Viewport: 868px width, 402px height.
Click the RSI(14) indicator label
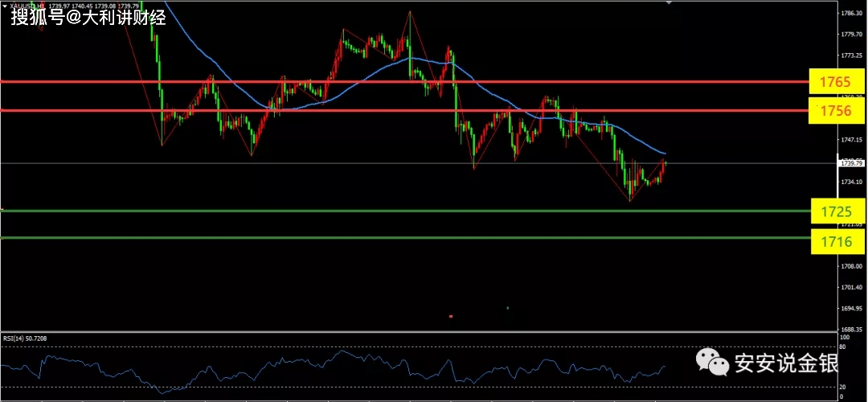point(25,338)
